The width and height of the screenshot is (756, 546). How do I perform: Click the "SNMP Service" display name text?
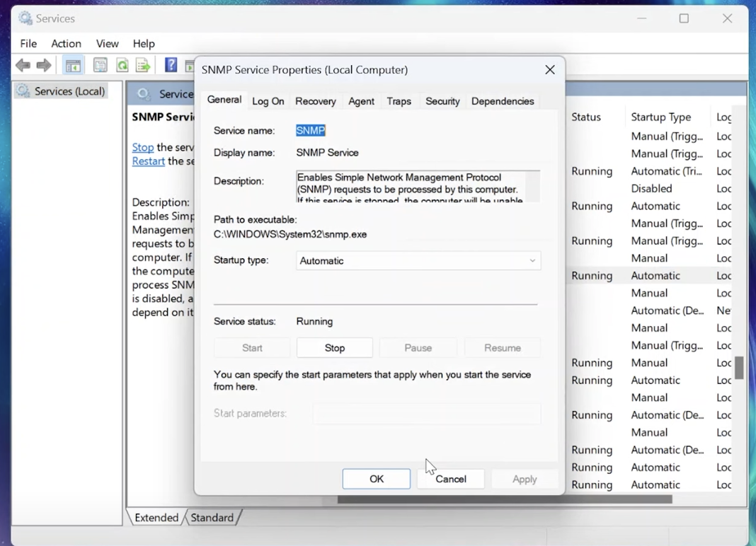327,153
